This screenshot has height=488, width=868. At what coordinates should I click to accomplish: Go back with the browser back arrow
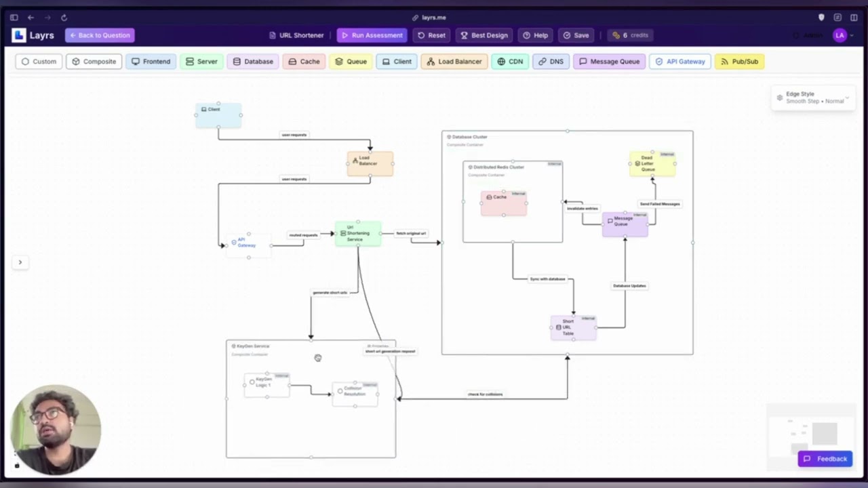pos(31,18)
